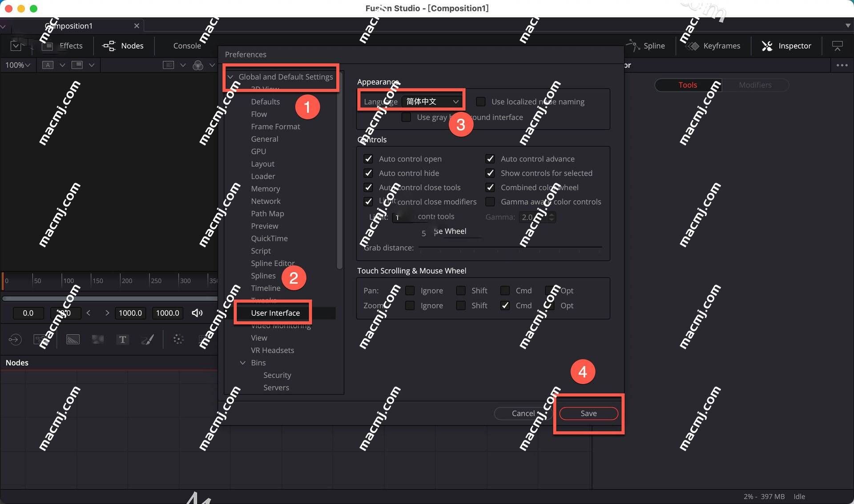
Task: Toggle the Effects library icon
Action: tap(48, 46)
